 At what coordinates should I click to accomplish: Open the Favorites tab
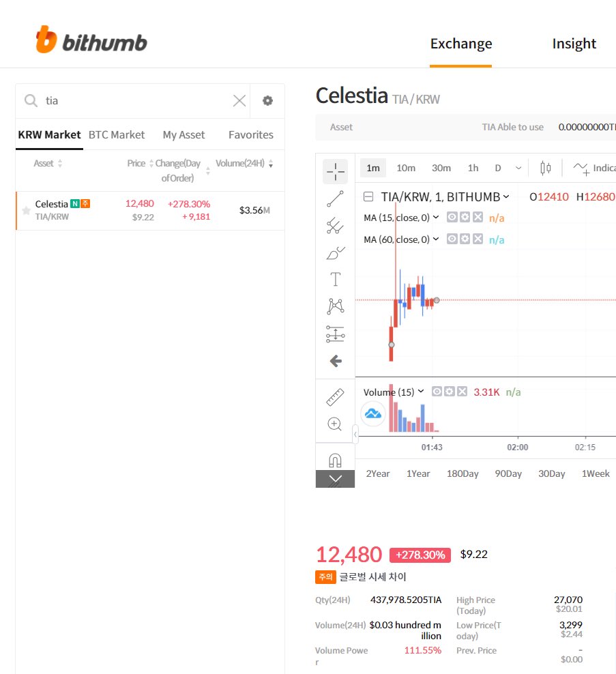pos(250,134)
